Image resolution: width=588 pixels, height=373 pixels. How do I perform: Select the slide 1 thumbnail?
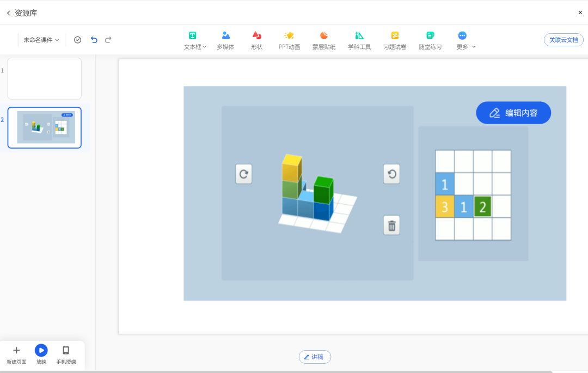(x=45, y=78)
